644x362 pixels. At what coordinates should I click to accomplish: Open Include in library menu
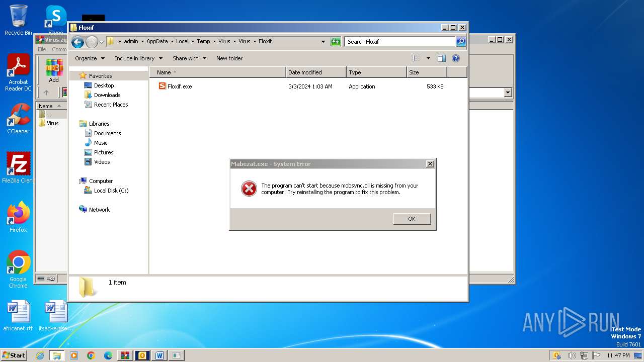pos(138,58)
